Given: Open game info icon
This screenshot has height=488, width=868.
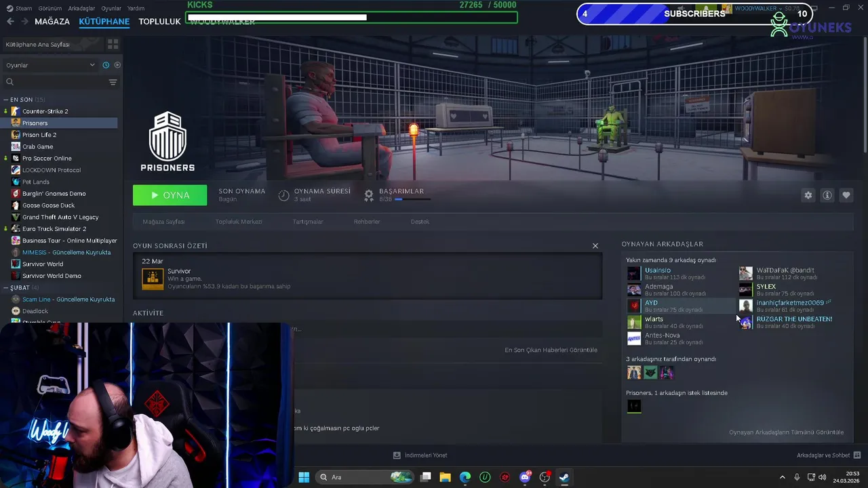Looking at the screenshot, I should pyautogui.click(x=827, y=195).
